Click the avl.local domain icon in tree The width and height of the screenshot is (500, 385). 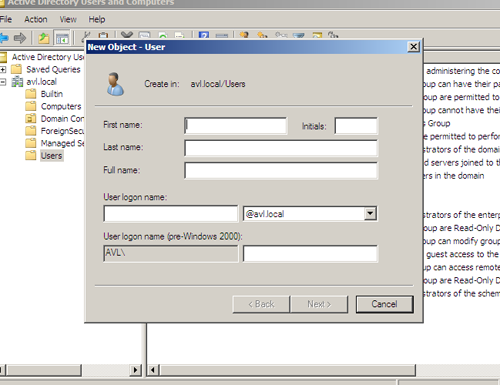coord(17,82)
